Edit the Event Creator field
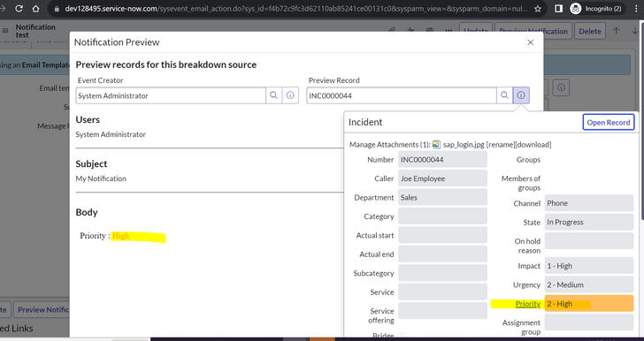The height and width of the screenshot is (341, 644). point(171,95)
